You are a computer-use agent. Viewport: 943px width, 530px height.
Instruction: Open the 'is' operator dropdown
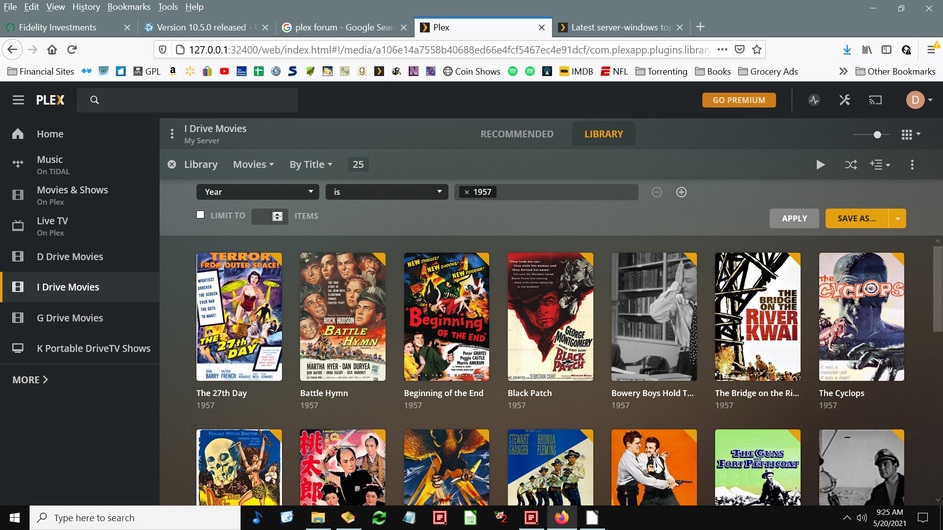coord(387,192)
